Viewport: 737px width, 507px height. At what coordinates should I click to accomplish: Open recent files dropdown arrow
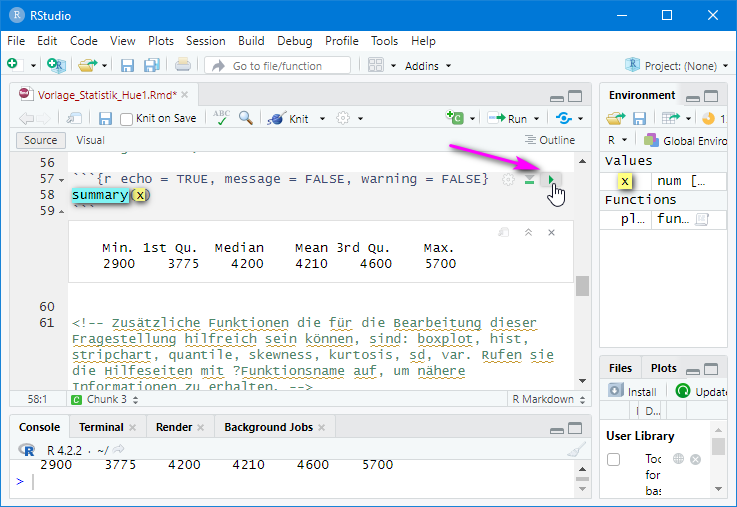click(x=104, y=66)
